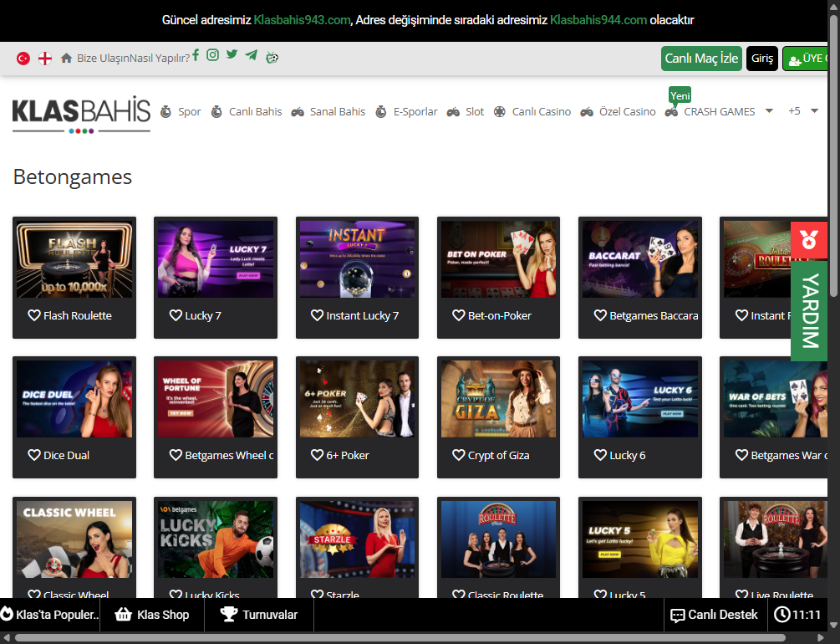840x644 pixels.
Task: Expand the CRASH GAMES dropdown arrow
Action: (x=769, y=111)
